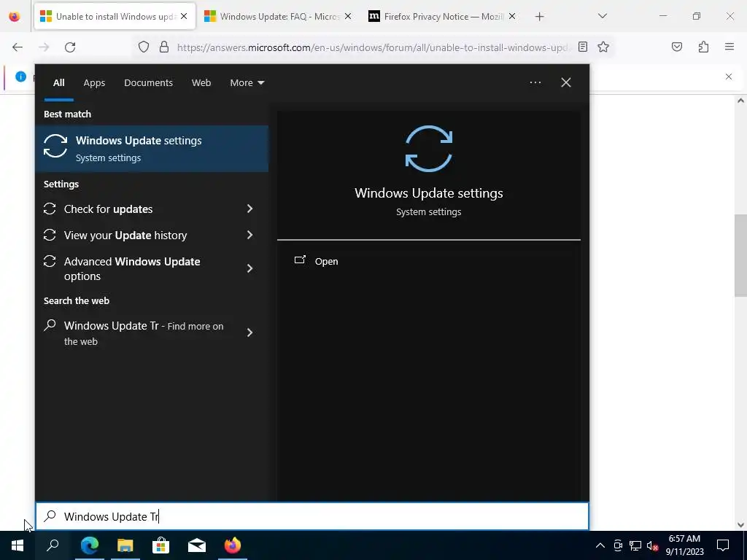747x560 pixels.
Task: Click the Windows Start button
Action: pyautogui.click(x=18, y=545)
